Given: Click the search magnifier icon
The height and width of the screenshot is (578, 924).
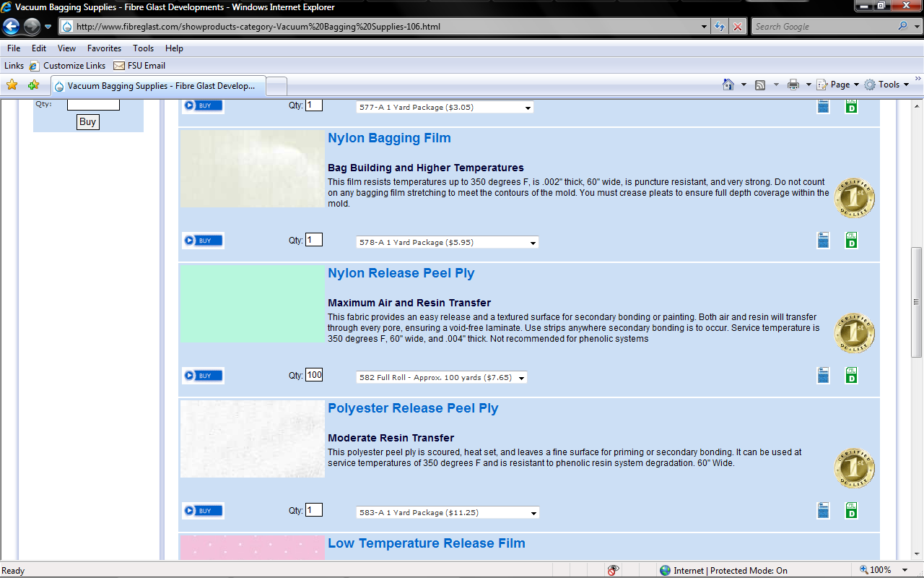Looking at the screenshot, I should pos(903,26).
